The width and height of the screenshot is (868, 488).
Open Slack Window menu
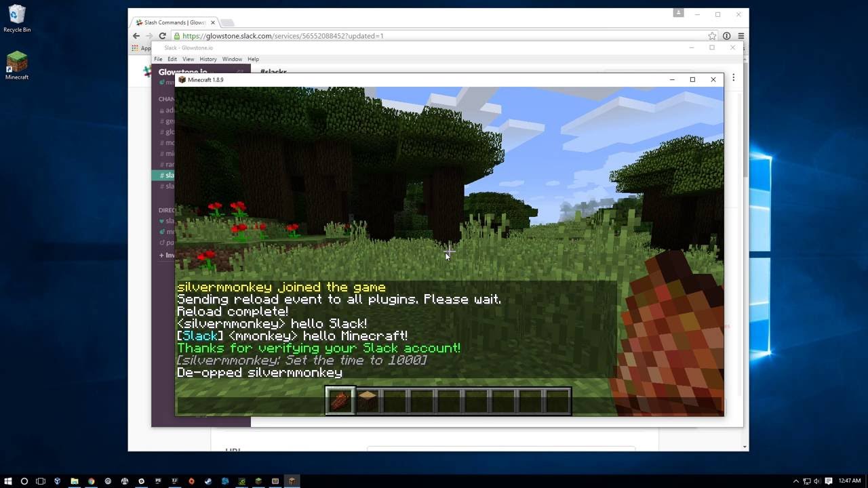[x=232, y=59]
